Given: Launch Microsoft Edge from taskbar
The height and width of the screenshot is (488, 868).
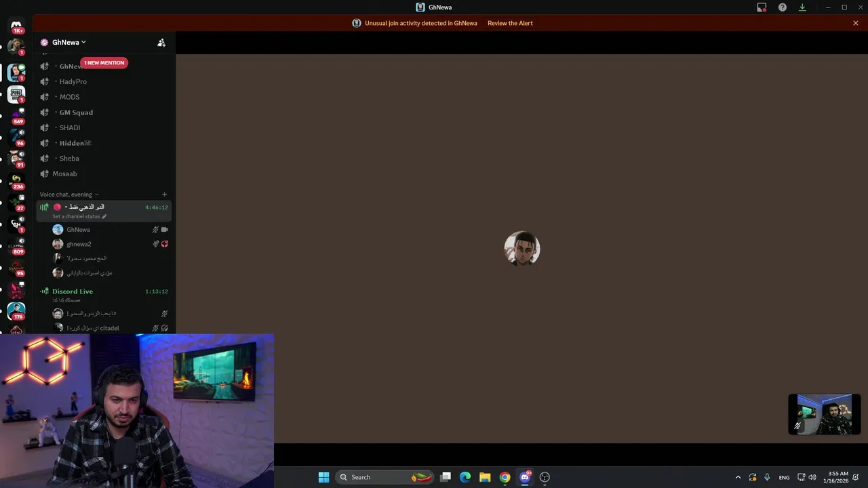Looking at the screenshot, I should pyautogui.click(x=465, y=477).
